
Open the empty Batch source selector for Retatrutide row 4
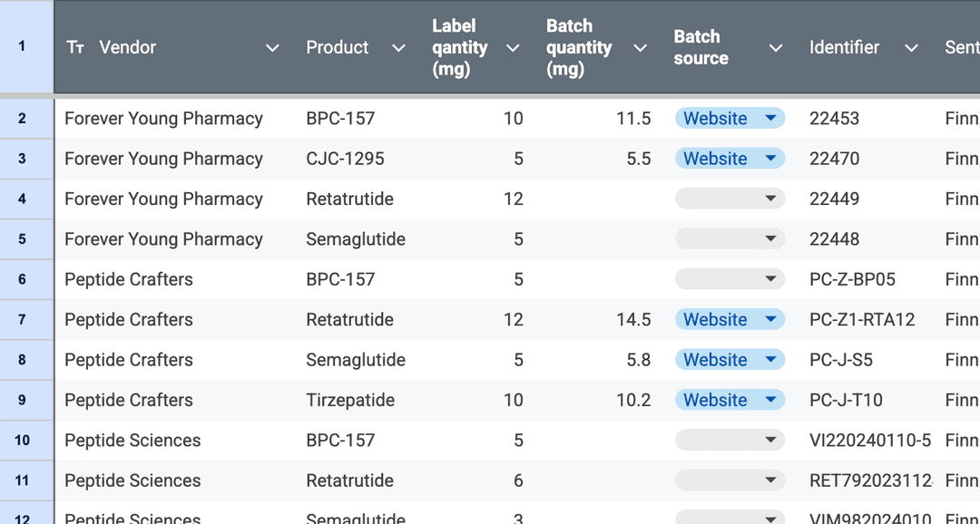tap(730, 198)
